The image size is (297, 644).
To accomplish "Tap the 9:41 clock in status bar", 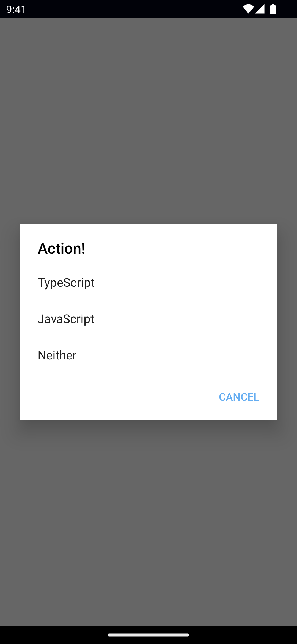I will [16, 9].
